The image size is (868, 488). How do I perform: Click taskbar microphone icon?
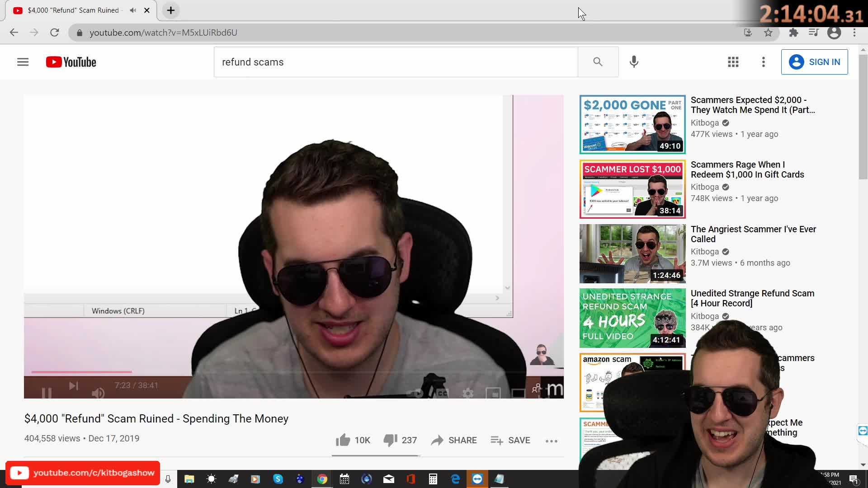(168, 479)
